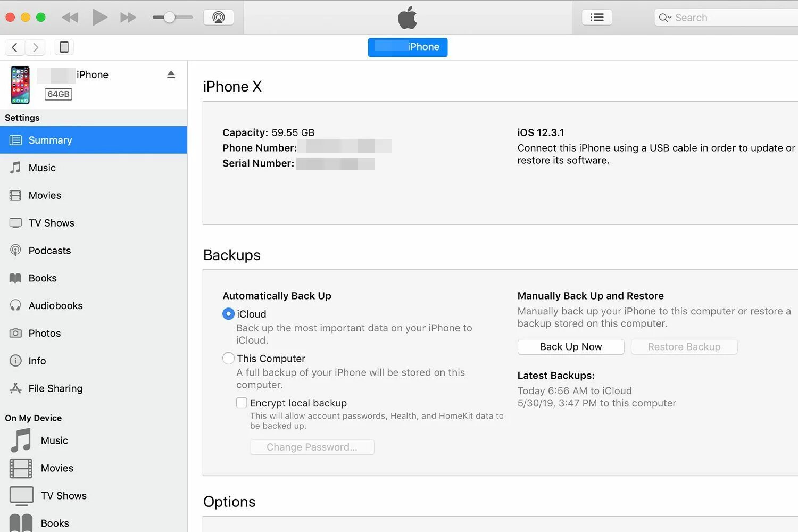
Task: Click the Phone Number label
Action: click(x=260, y=148)
